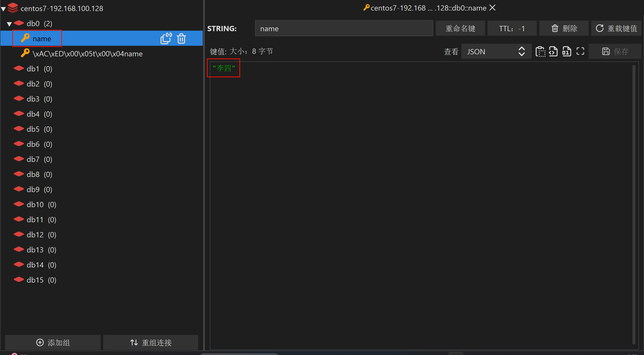644x355 pixels.
Task: Click the copy-to-clipboard icon beside JSON selector
Action: 540,52
